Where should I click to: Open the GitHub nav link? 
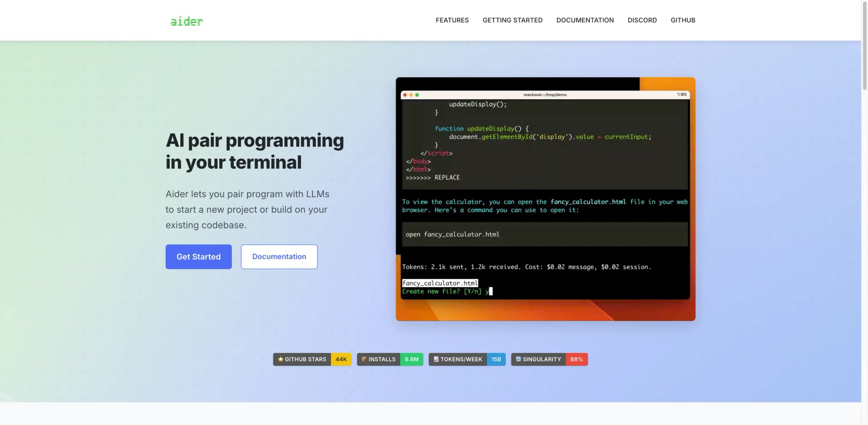click(683, 20)
